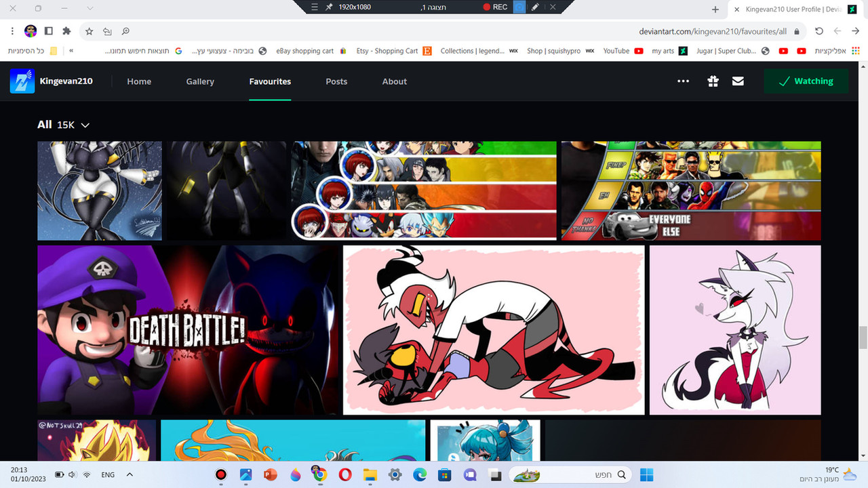Expand the All 15K collection dropdown
The height and width of the screenshot is (488, 868).
(x=64, y=125)
